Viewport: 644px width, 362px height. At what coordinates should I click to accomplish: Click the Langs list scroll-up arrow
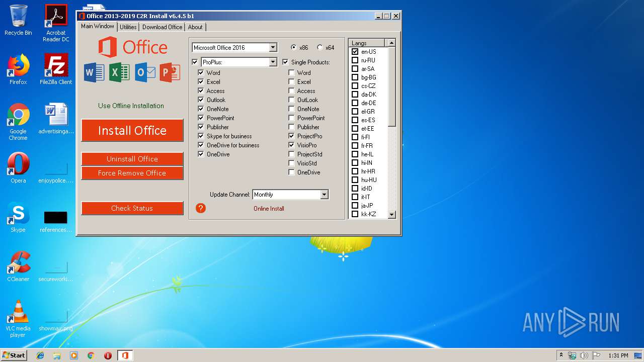pos(392,43)
